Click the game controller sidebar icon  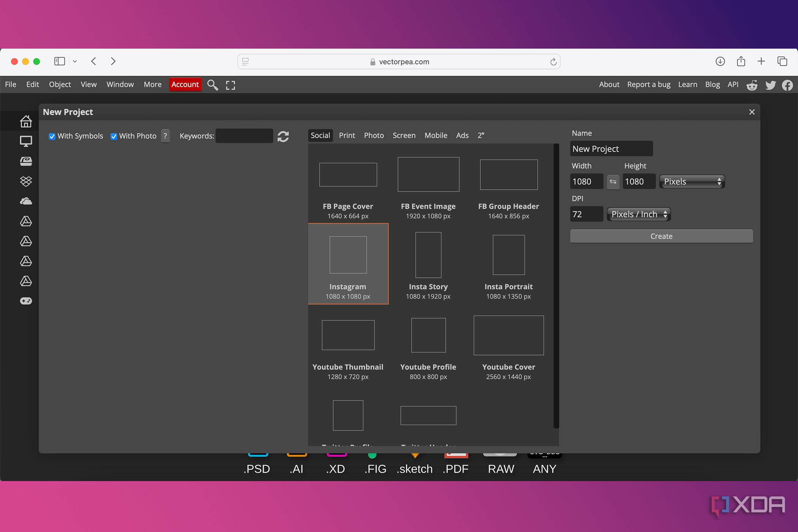(x=26, y=301)
